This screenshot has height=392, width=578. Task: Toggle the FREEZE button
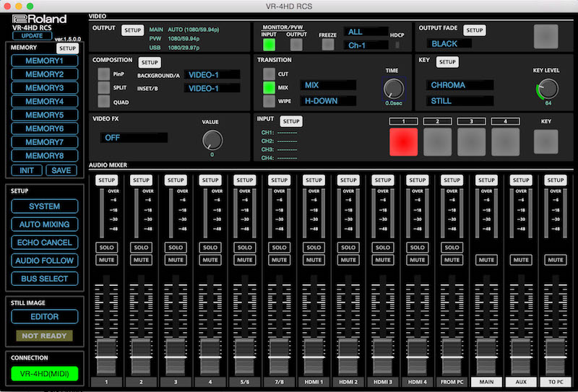pyautogui.click(x=328, y=45)
